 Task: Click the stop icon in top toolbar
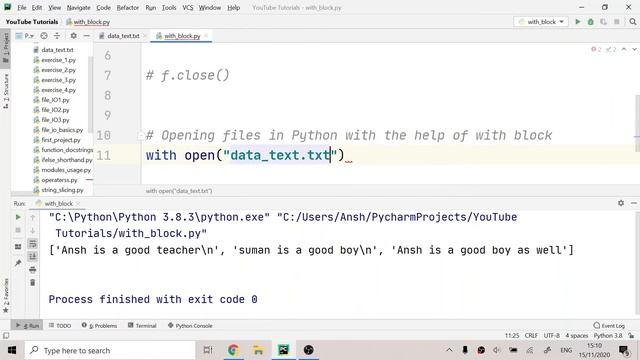(617, 22)
